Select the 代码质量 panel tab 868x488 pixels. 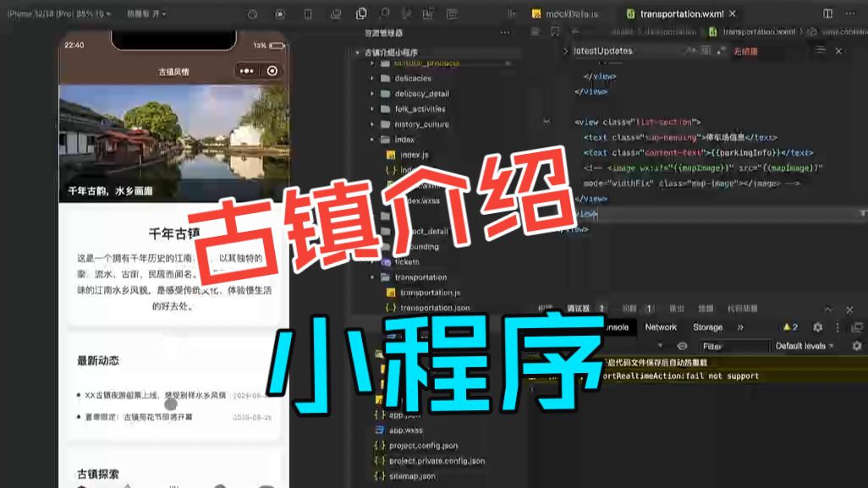click(742, 309)
